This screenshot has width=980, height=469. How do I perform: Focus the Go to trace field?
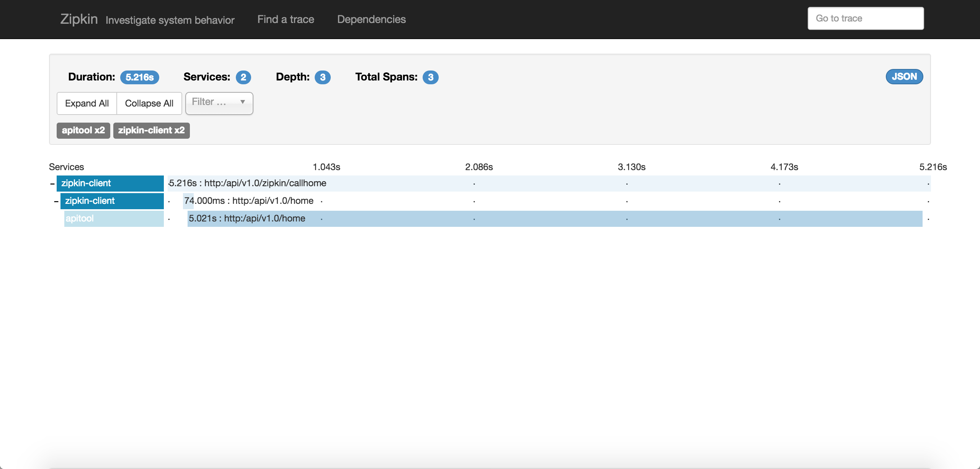coord(865,18)
